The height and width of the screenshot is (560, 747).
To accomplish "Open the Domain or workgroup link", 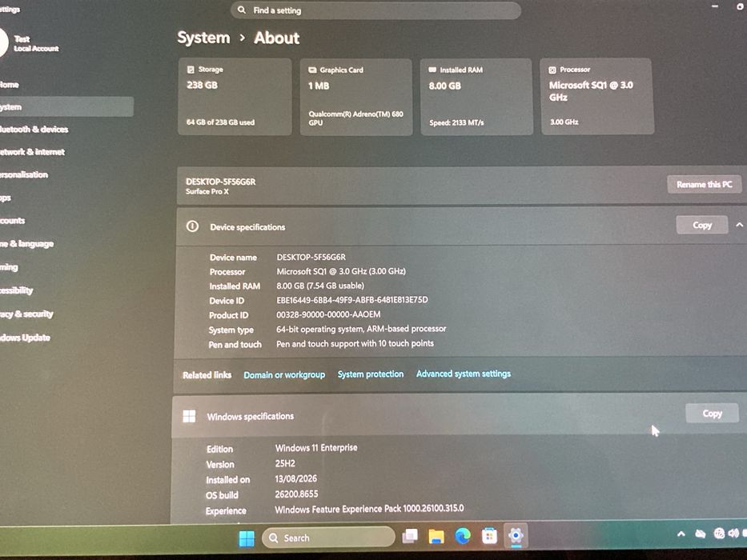I will point(284,374).
